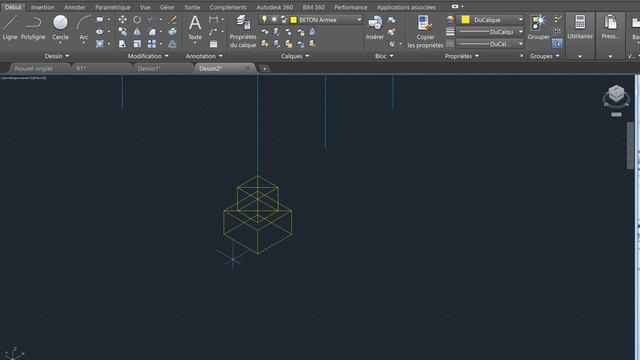Pick the Cercle tool
Viewport: 640px width, 360px height.
point(60,27)
